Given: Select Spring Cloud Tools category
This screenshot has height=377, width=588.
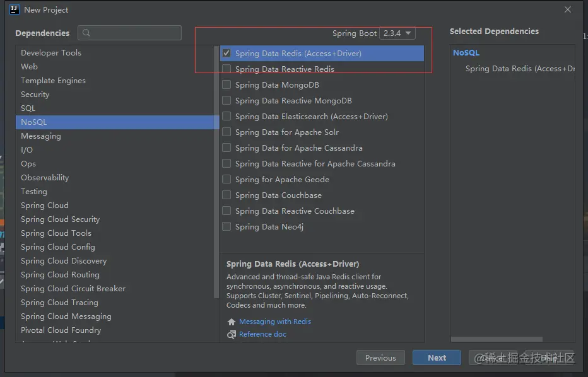Looking at the screenshot, I should click(115, 233).
